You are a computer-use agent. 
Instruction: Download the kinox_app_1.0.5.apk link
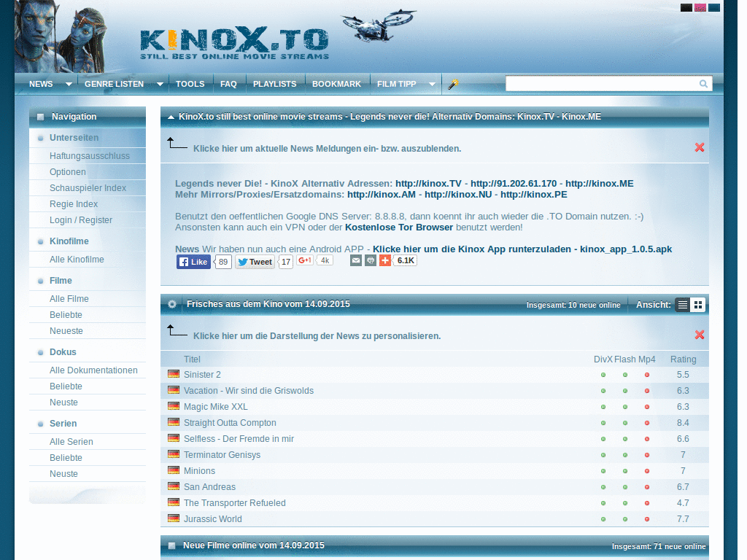click(522, 249)
